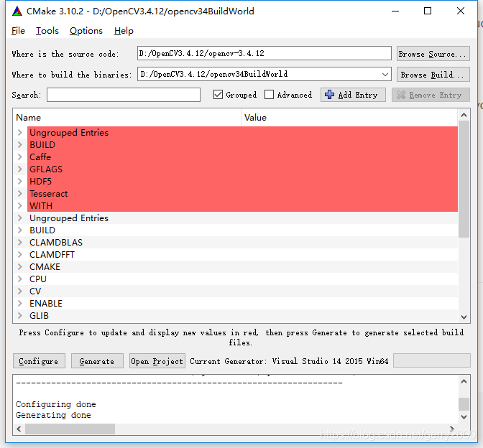Click the Remove Entry button
The width and height of the screenshot is (483, 448).
[431, 95]
